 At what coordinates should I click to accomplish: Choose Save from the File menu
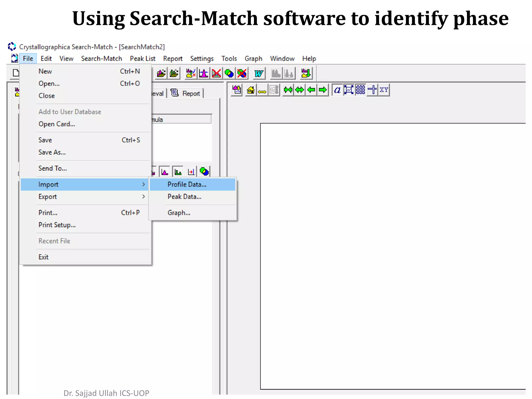85,140
